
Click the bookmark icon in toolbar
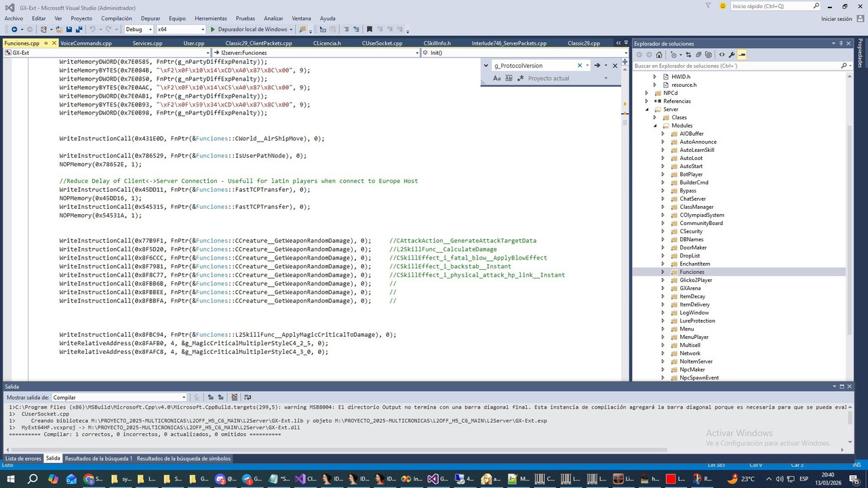coord(369,29)
